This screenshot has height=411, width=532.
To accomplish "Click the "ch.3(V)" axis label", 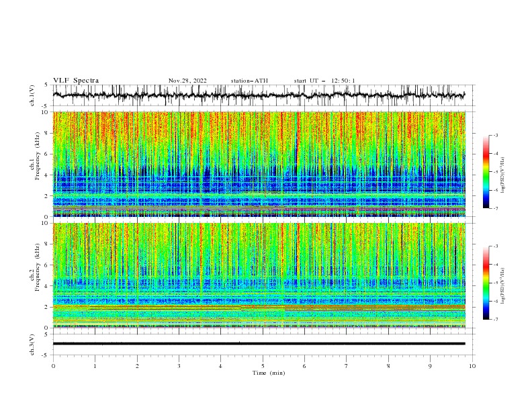I will pyautogui.click(x=32, y=345).
